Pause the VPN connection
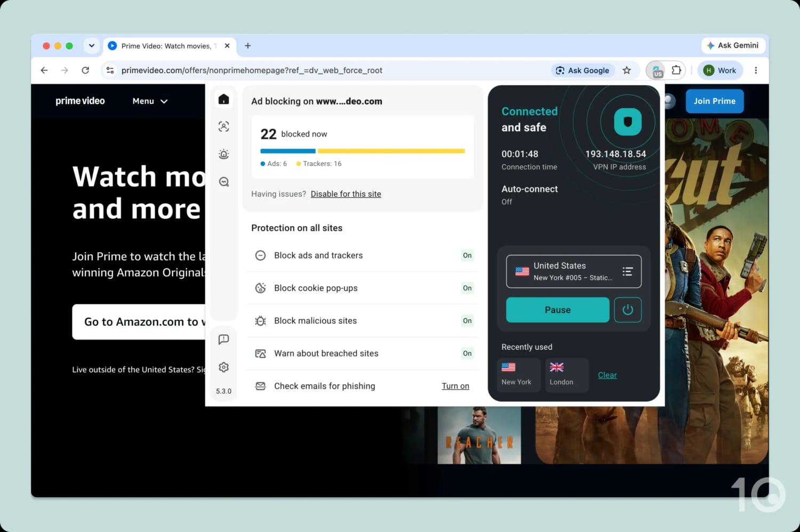The width and height of the screenshot is (800, 532). coord(557,310)
